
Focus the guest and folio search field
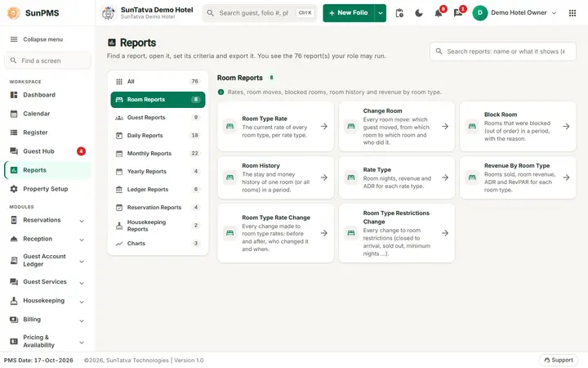(x=260, y=13)
